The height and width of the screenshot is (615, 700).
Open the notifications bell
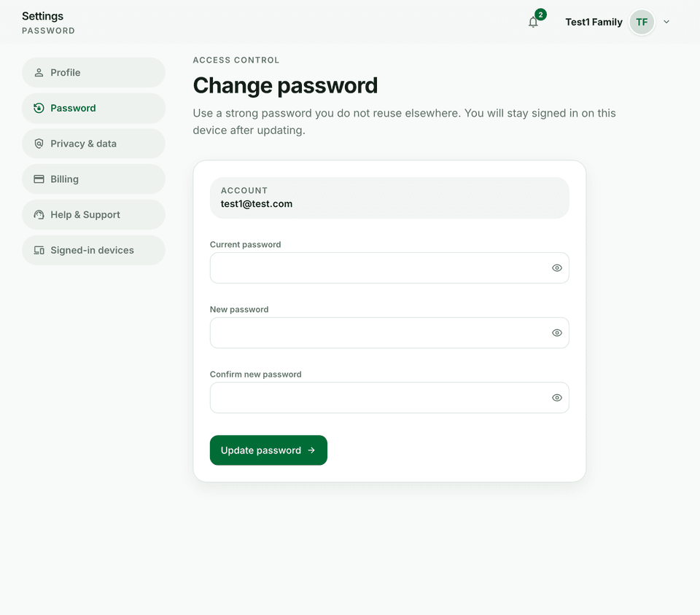tap(533, 23)
